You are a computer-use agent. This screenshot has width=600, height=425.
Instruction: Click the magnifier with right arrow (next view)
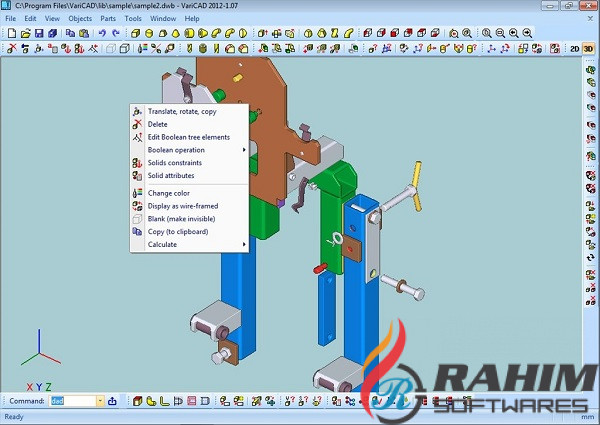(527, 33)
